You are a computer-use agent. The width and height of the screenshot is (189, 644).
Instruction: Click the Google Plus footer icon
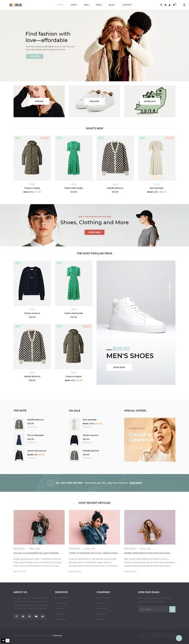[x=43, y=616]
